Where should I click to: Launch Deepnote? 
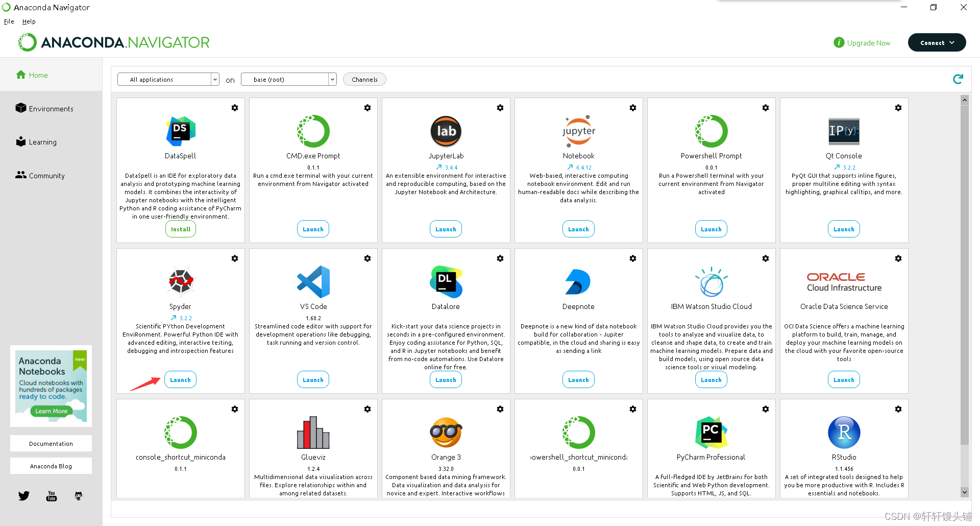pos(579,380)
